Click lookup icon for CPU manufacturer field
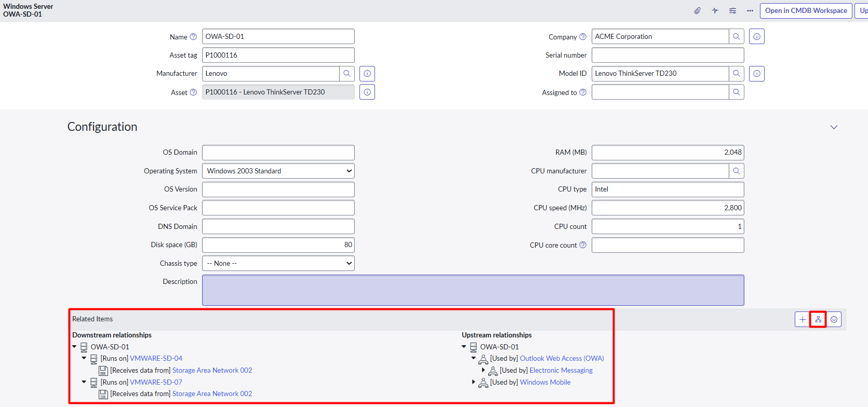The height and width of the screenshot is (407, 868). click(737, 171)
